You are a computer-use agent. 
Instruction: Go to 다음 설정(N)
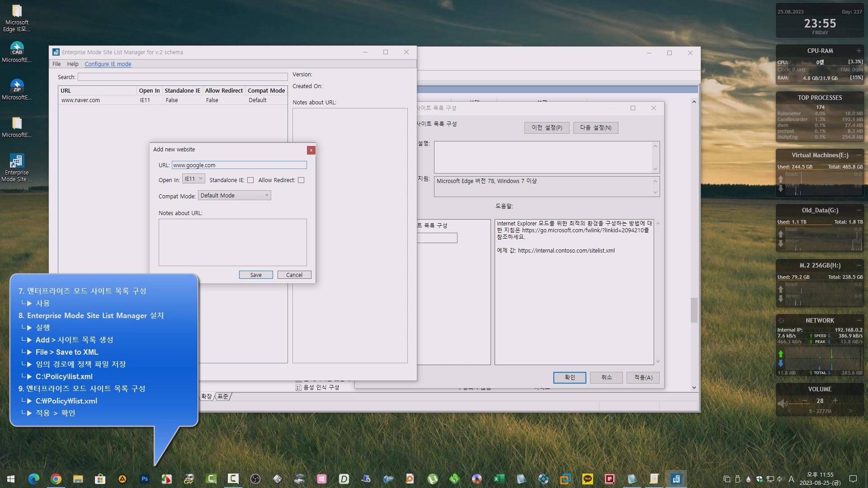pyautogui.click(x=595, y=127)
